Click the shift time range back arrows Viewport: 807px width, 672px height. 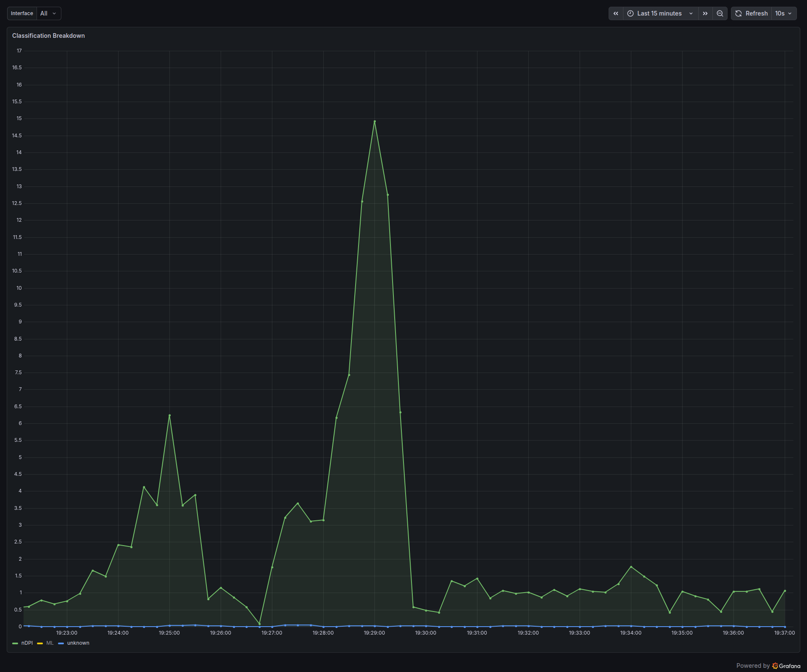click(x=615, y=13)
